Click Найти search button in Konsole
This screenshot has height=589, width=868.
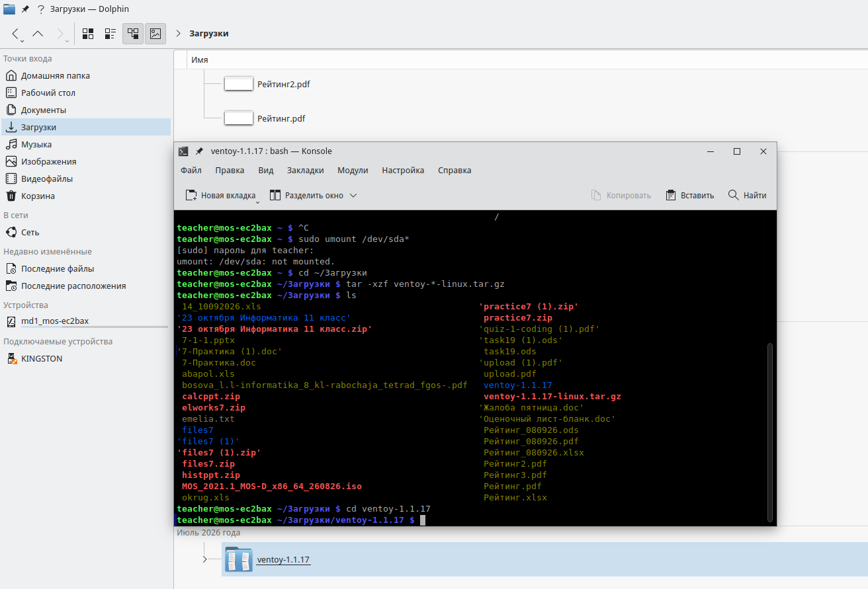748,195
